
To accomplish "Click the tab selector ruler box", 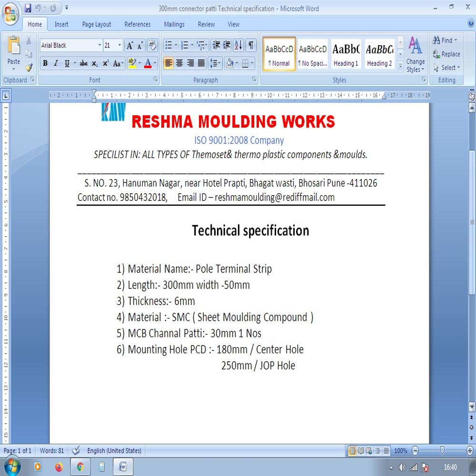I will pyautogui.click(x=6, y=96).
